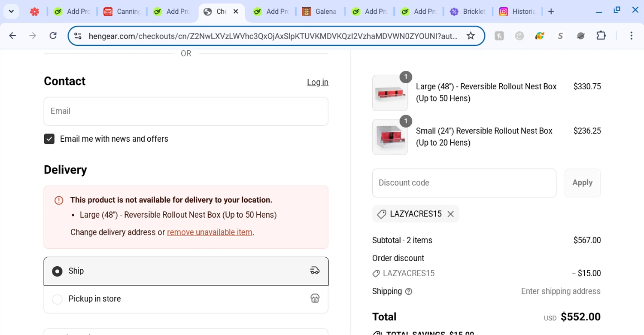Image resolution: width=644 pixels, height=335 pixels.
Task: Focus the Discount code field
Action: (464, 183)
